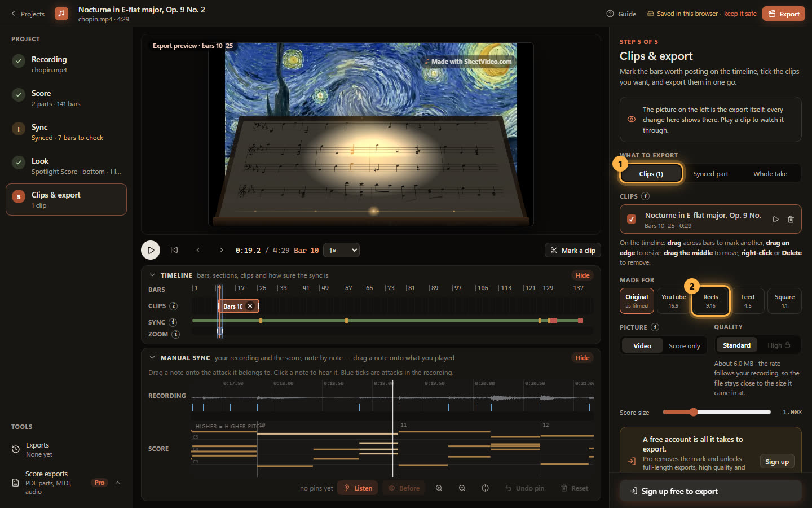The image size is (812, 508).
Task: Open the Exports history tool
Action: (66, 449)
